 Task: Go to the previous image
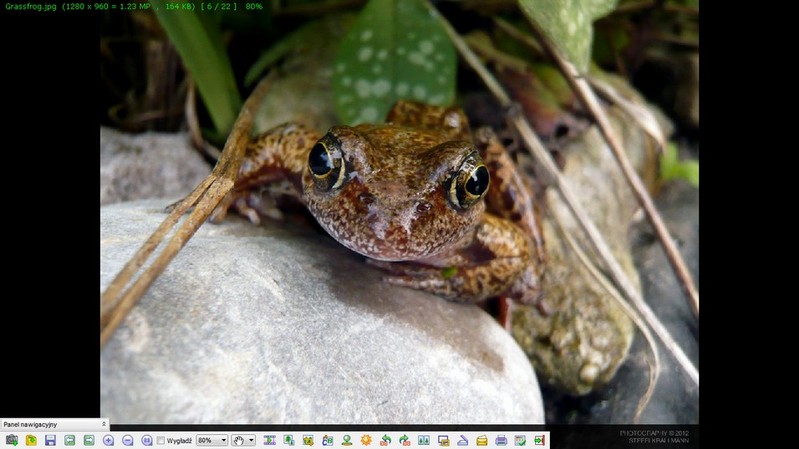69,440
